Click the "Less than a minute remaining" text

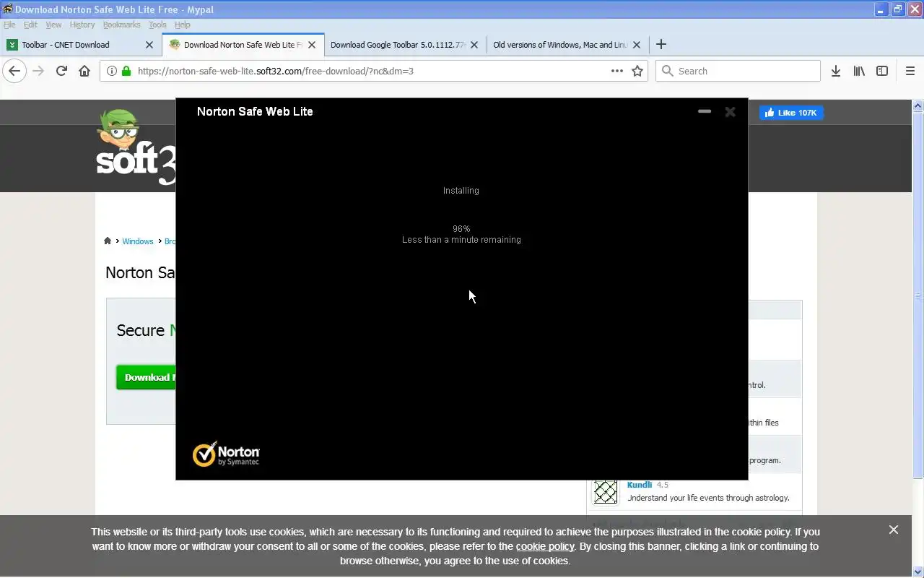[461, 240]
